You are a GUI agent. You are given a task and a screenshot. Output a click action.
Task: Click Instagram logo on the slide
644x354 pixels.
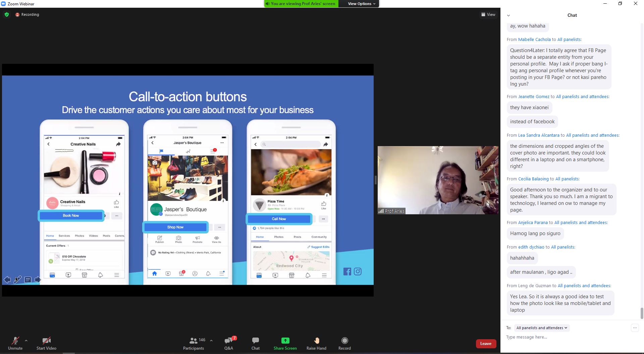pyautogui.click(x=358, y=271)
